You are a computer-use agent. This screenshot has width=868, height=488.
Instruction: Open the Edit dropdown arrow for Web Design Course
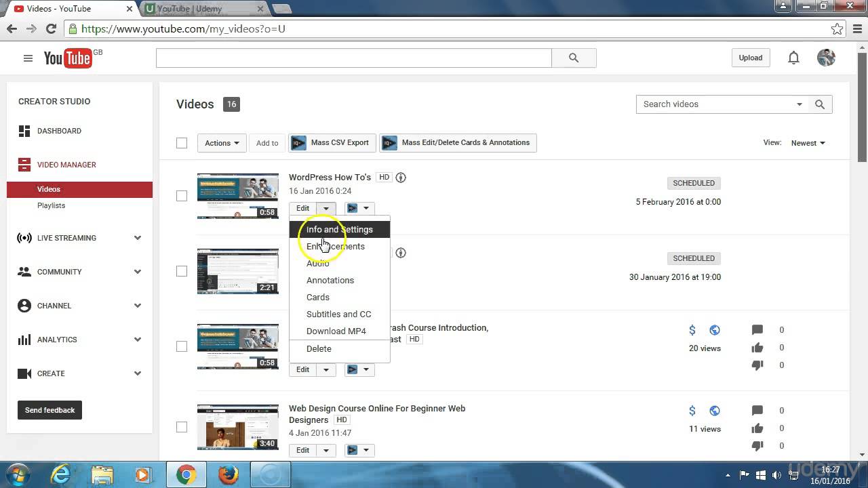pyautogui.click(x=326, y=450)
